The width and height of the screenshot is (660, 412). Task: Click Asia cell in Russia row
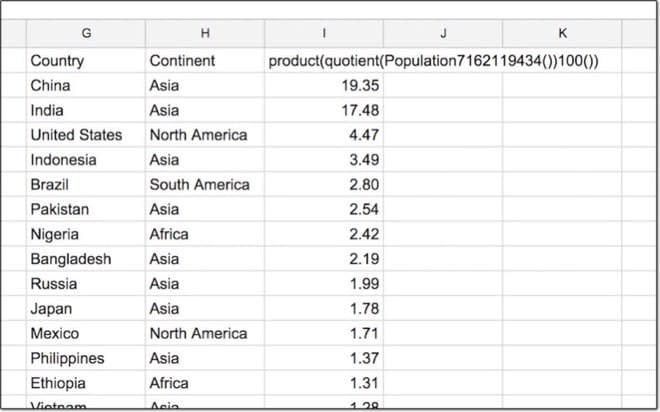(205, 284)
